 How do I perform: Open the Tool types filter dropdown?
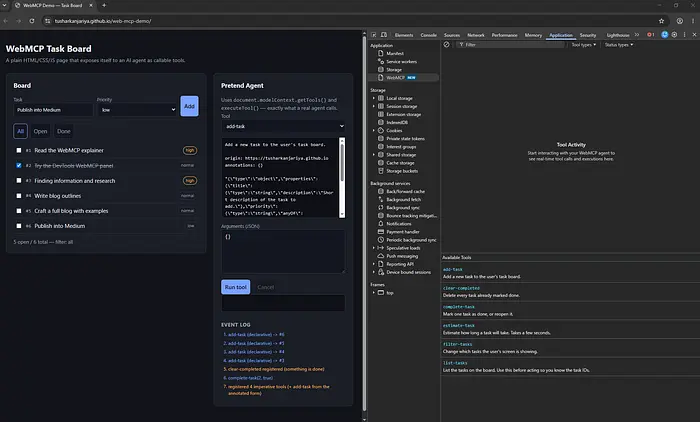[x=583, y=45]
